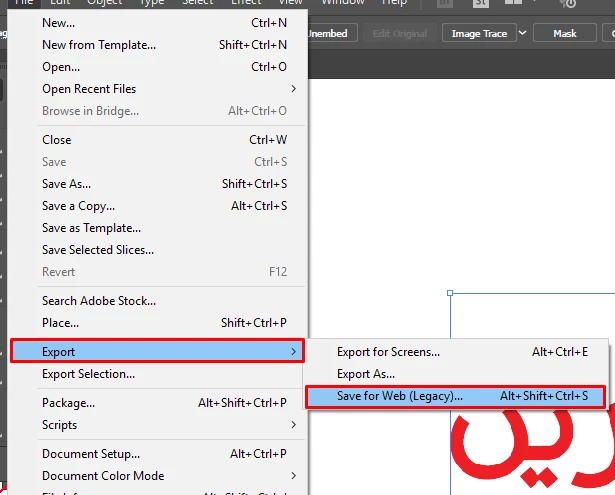Select New from Template...
The height and width of the screenshot is (495, 615).
click(x=157, y=45)
